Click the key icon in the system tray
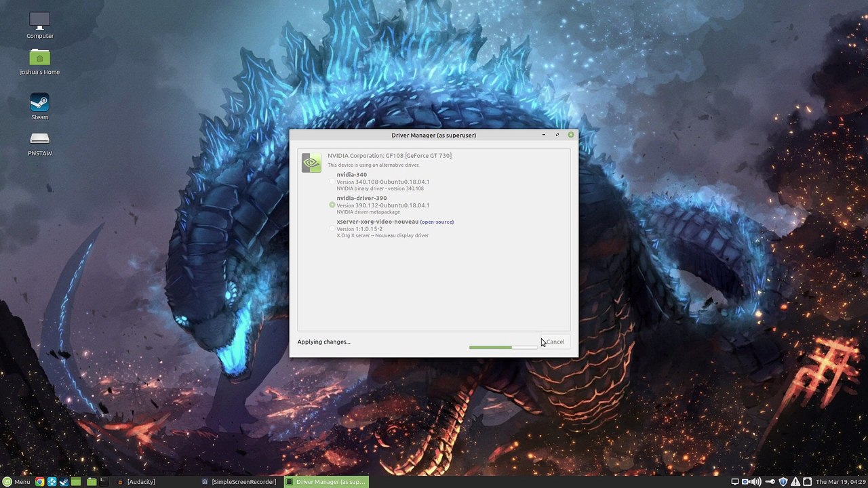 coord(771,482)
